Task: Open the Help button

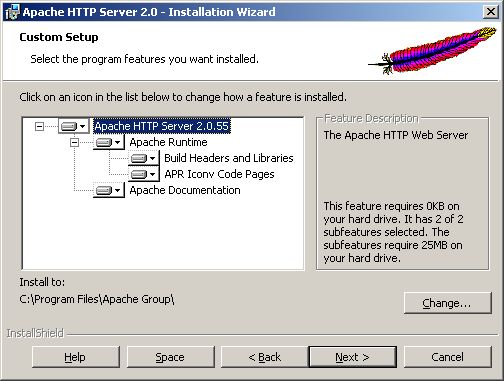Action: (76, 357)
